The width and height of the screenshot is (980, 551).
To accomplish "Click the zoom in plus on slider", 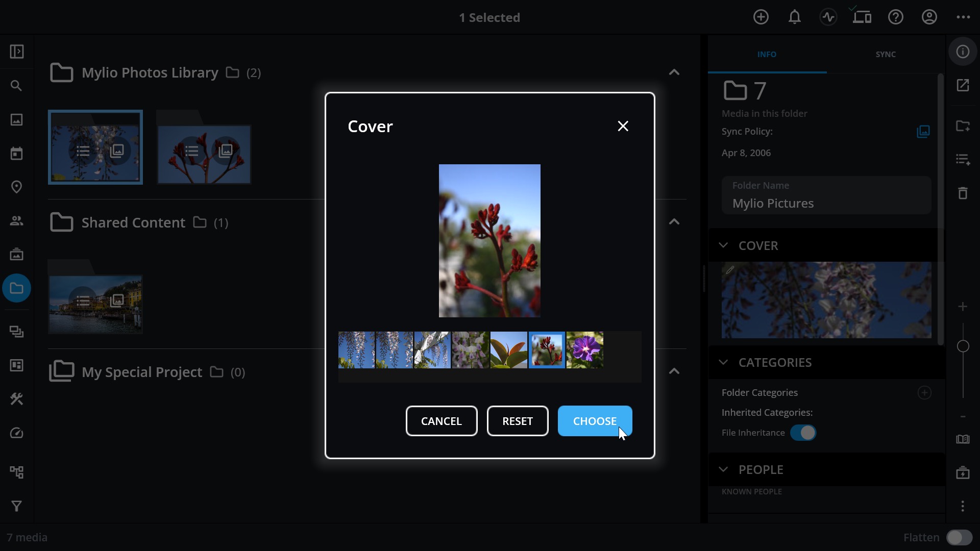I will coord(963,307).
